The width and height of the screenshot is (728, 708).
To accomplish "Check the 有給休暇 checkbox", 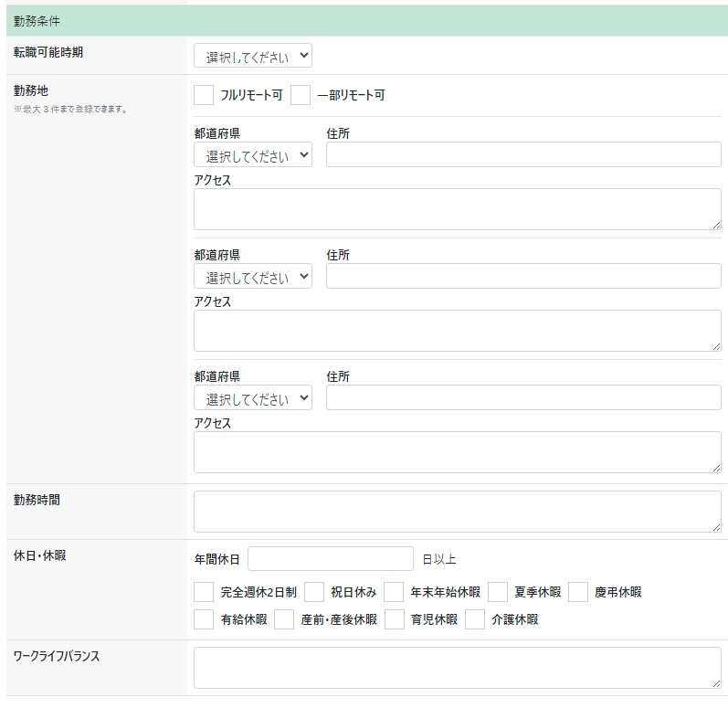I will pos(204,619).
